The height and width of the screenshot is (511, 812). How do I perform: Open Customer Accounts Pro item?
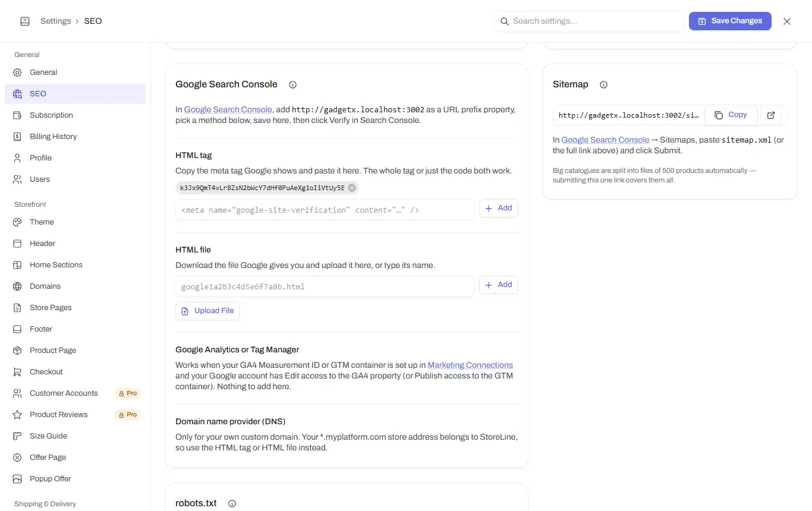tap(75, 393)
